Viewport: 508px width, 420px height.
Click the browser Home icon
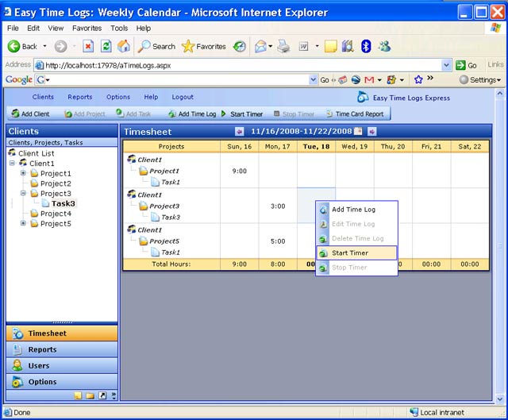124,46
